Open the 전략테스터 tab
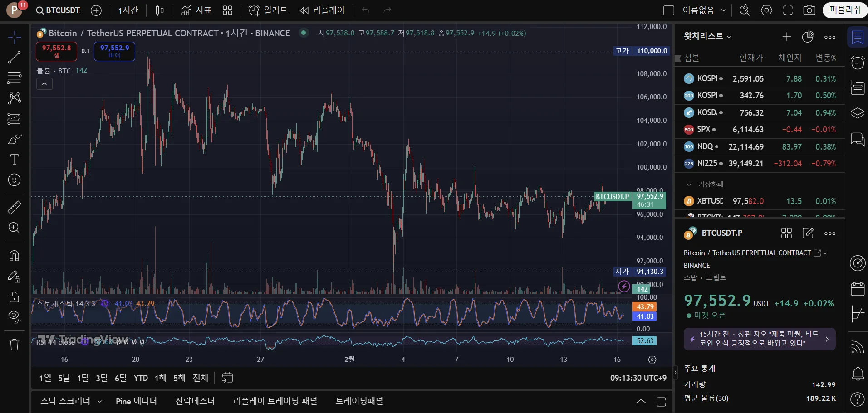 click(195, 401)
